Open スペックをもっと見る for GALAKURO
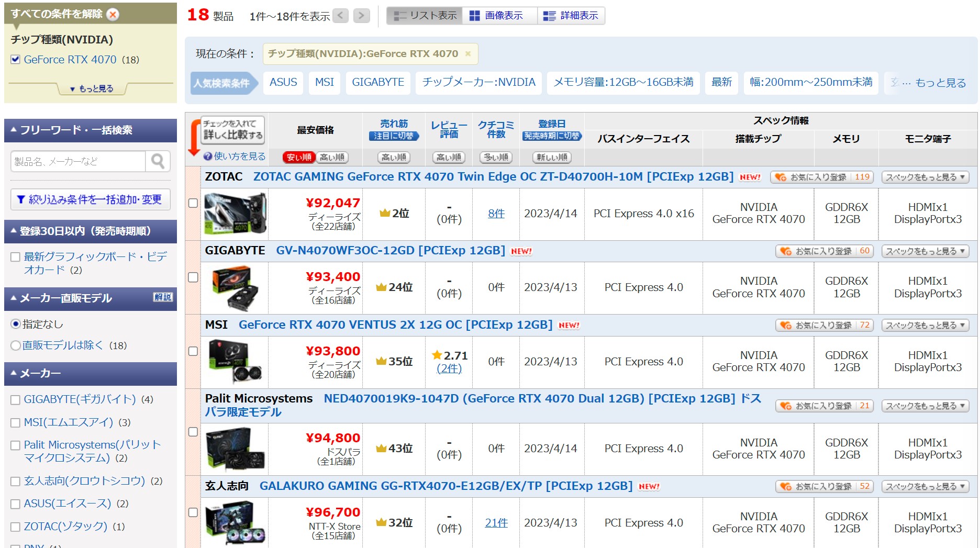 click(925, 486)
